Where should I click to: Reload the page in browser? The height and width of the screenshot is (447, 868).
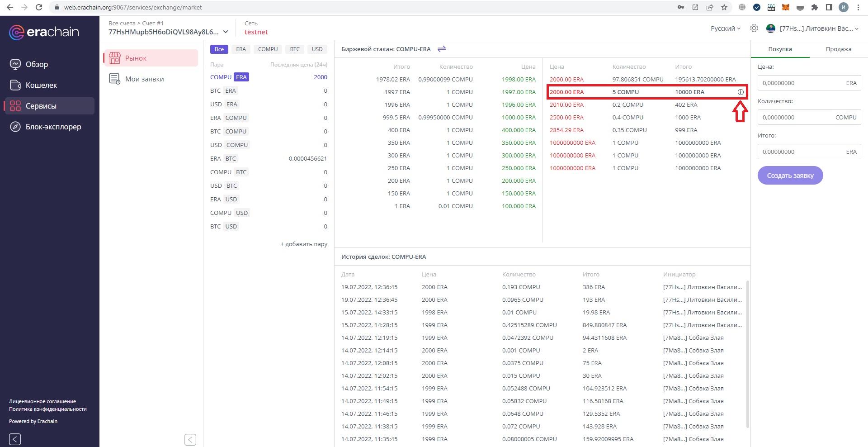pyautogui.click(x=39, y=7)
